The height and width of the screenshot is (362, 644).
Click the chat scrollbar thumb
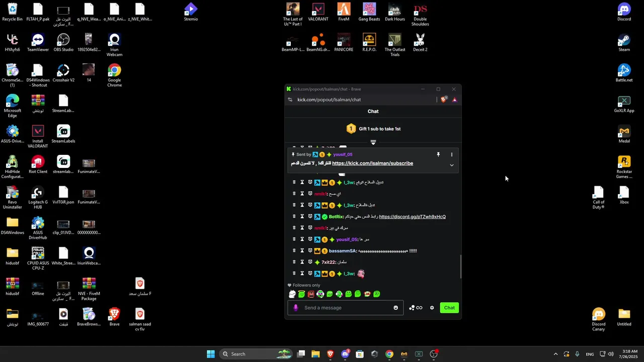[460, 266]
